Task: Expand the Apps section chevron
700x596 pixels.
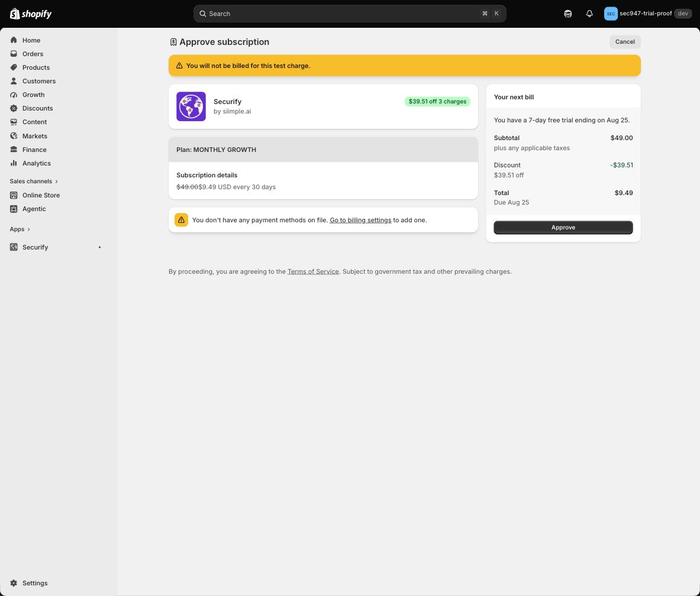Action: tap(28, 229)
